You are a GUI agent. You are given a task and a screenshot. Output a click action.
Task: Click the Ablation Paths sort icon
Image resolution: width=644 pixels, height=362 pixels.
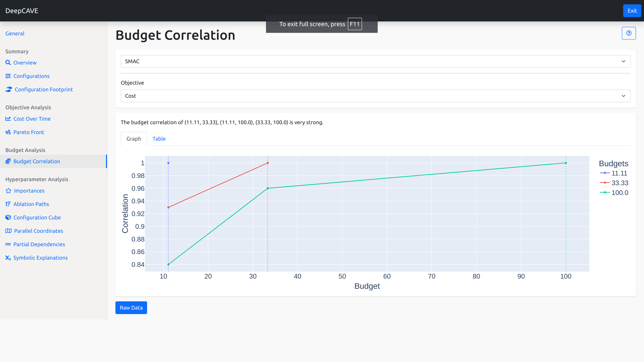[8, 204]
